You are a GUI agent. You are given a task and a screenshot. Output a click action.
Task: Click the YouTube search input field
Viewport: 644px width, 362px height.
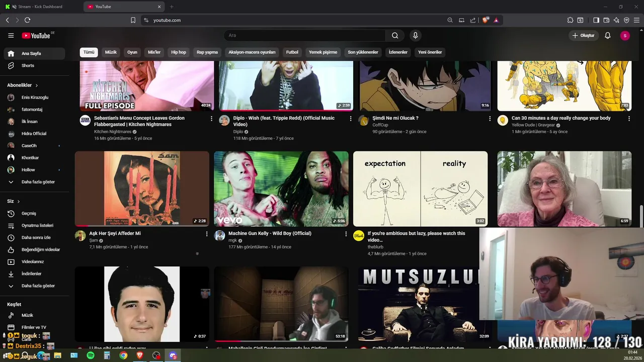[304, 35]
